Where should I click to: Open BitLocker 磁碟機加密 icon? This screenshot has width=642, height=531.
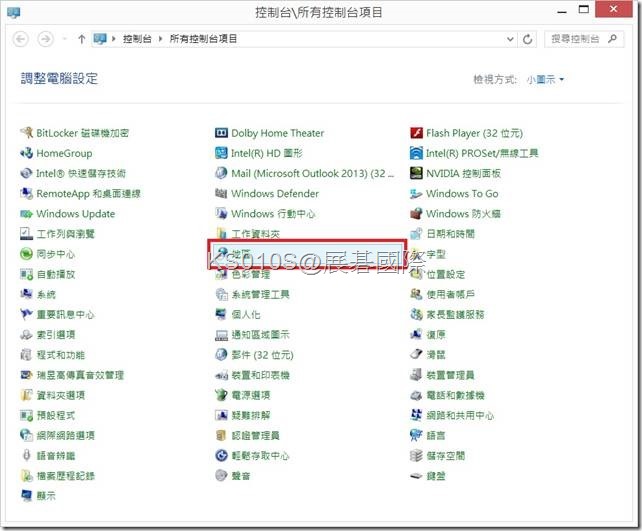click(26, 133)
